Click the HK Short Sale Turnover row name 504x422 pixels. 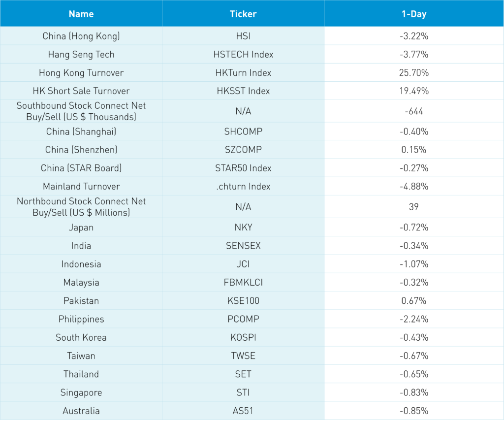click(x=81, y=91)
